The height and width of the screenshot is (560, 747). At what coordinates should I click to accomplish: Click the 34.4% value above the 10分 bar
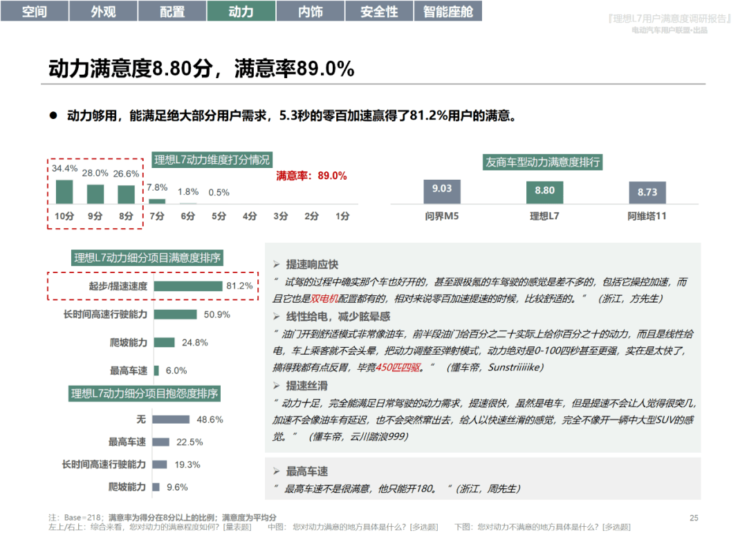64,169
